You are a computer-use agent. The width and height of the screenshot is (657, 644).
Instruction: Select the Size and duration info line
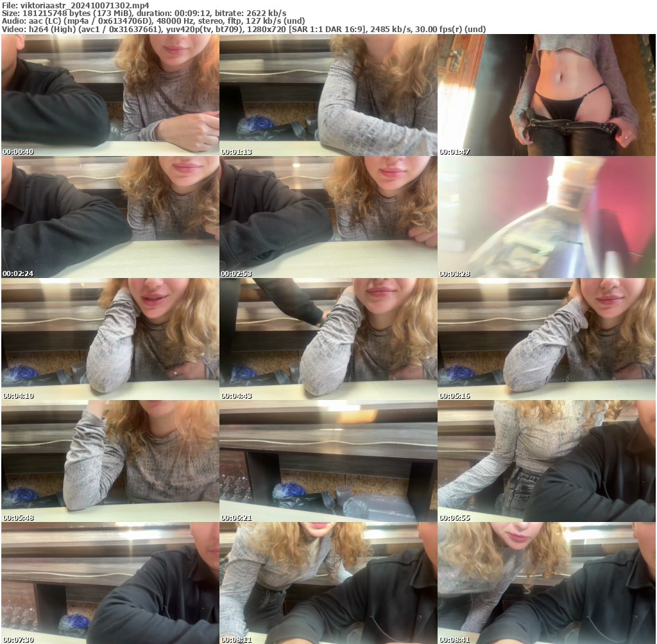[144, 13]
